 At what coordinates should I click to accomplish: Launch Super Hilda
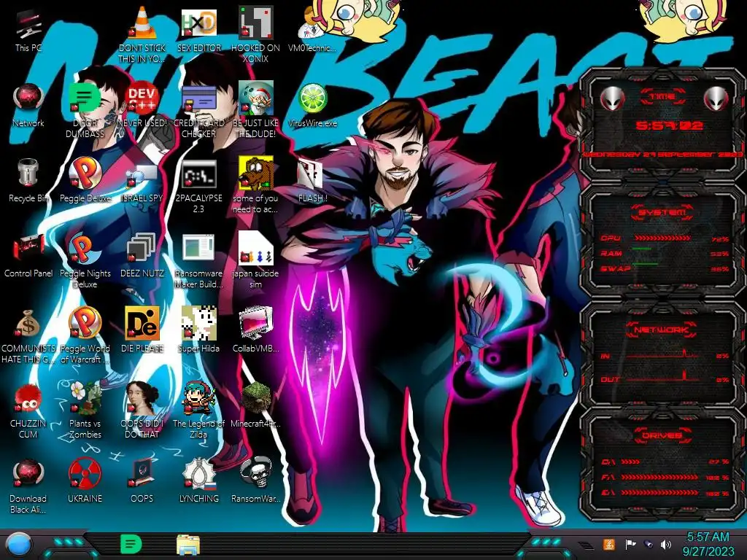(x=199, y=330)
